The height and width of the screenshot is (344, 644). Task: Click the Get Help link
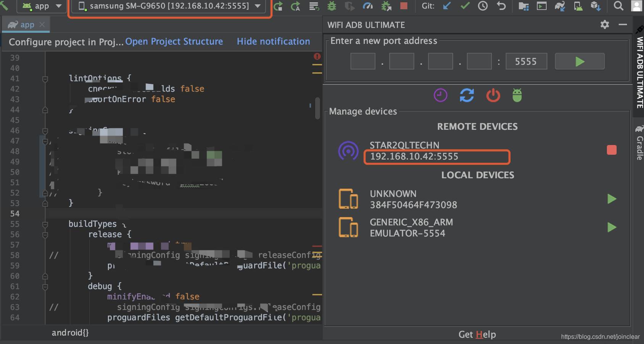(x=477, y=334)
